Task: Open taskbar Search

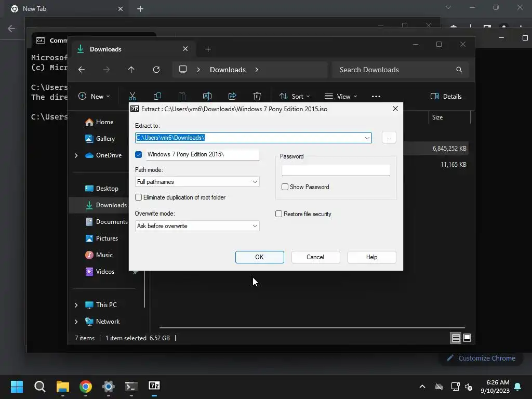Action: click(x=39, y=386)
